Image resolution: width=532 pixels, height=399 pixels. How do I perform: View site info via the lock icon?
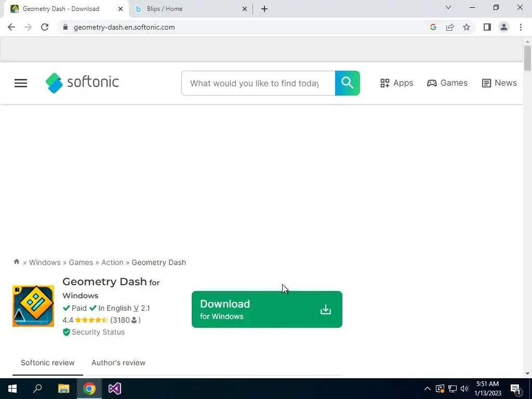pyautogui.click(x=65, y=27)
